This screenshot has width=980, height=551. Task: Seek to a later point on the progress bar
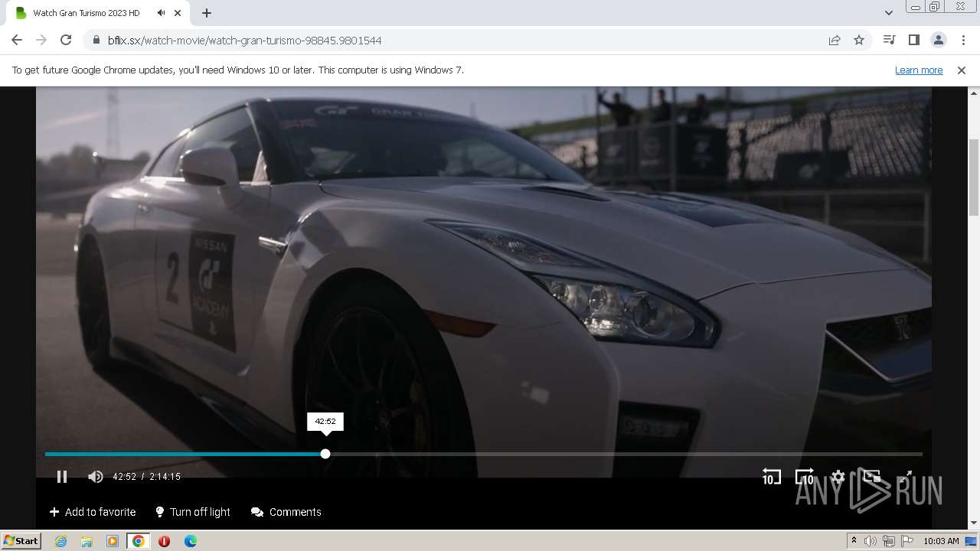tap(624, 454)
